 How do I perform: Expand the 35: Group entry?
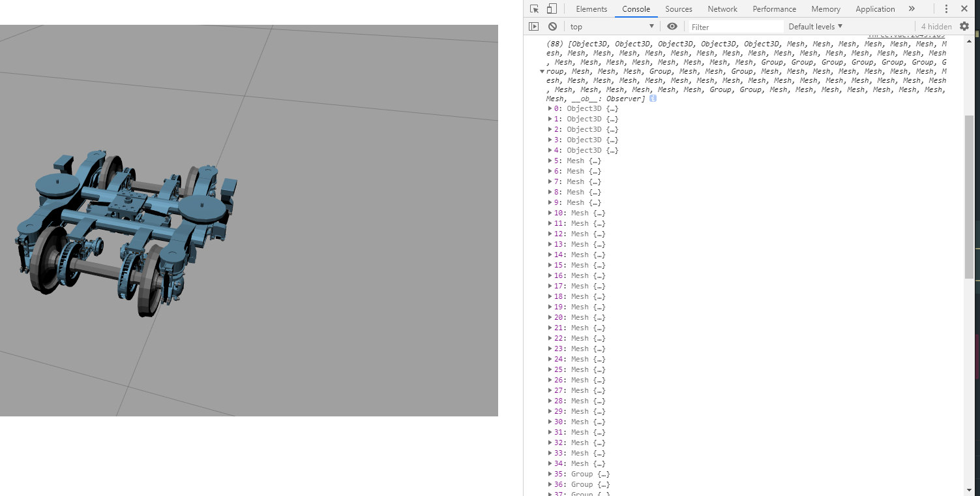pos(550,474)
